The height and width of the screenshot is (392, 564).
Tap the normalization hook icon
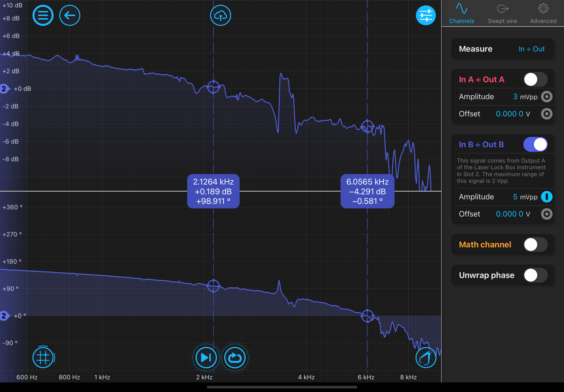pos(426,357)
